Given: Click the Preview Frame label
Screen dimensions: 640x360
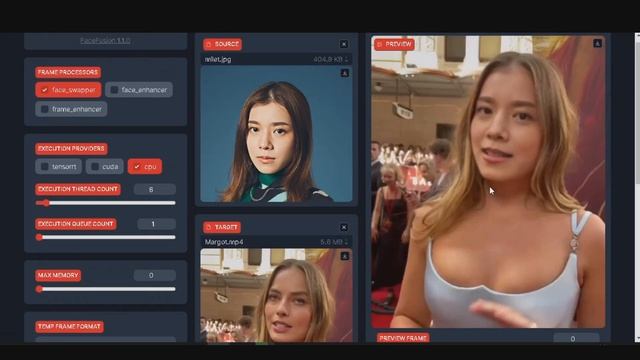Looking at the screenshot, I should (403, 338).
